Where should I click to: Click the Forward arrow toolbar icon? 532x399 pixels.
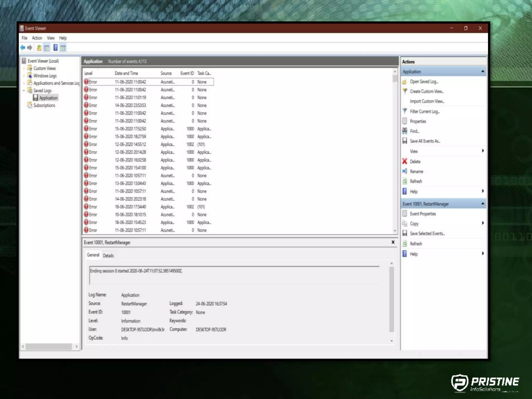point(30,48)
